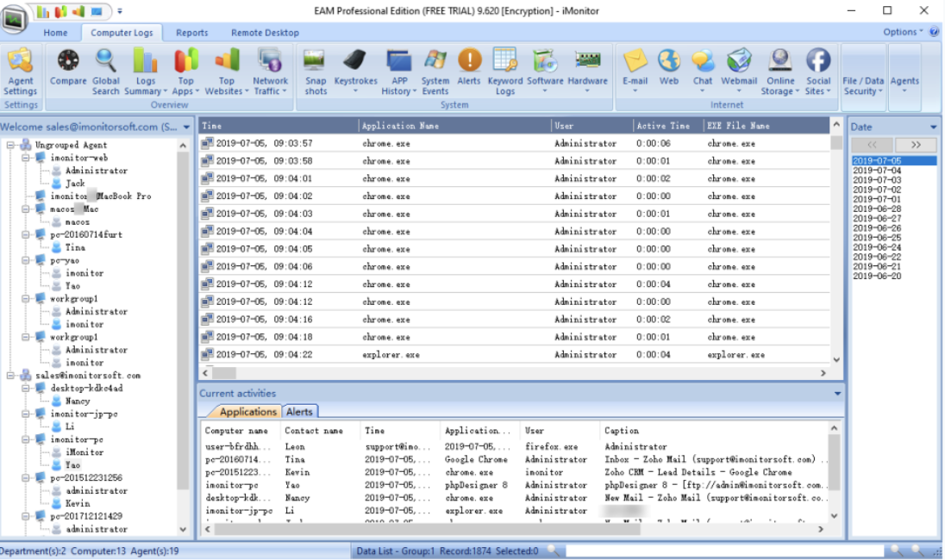Switch to the Reports tab
945x560 pixels.
click(191, 32)
